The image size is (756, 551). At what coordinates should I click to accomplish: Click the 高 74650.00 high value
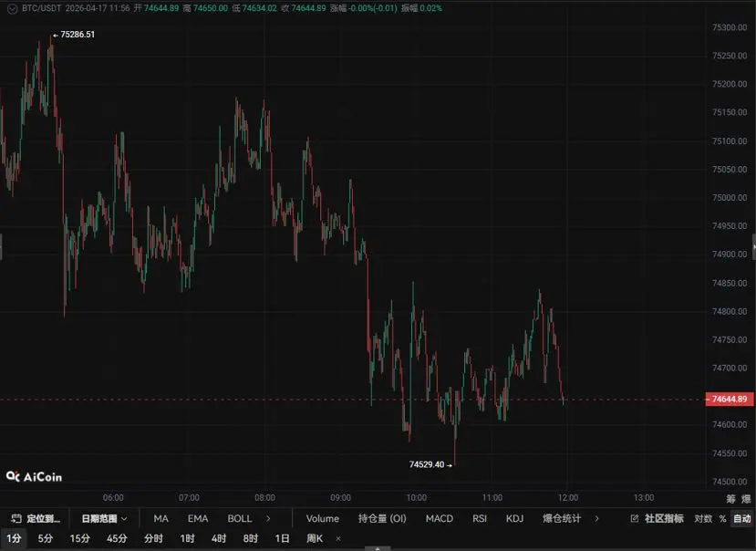[x=205, y=8]
